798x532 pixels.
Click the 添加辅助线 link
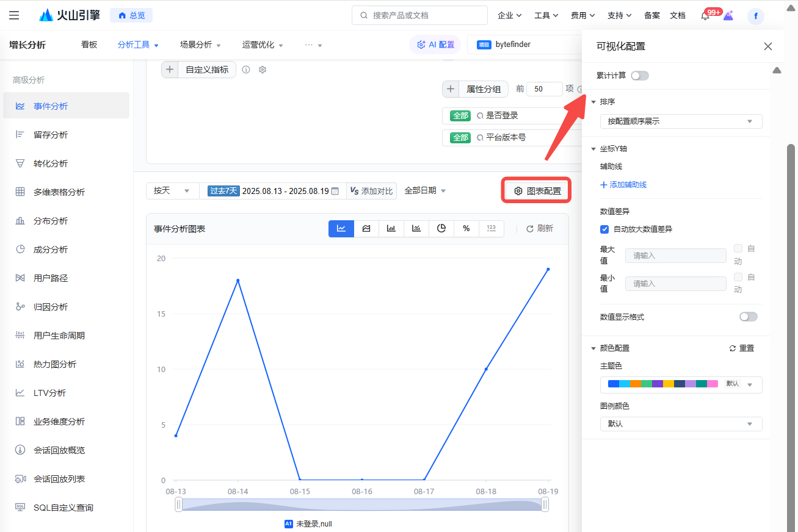[623, 185]
